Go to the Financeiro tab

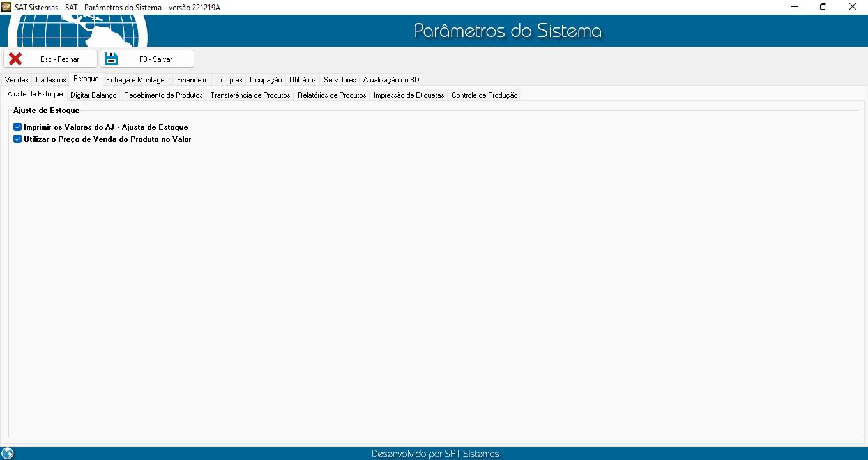[x=193, y=80]
